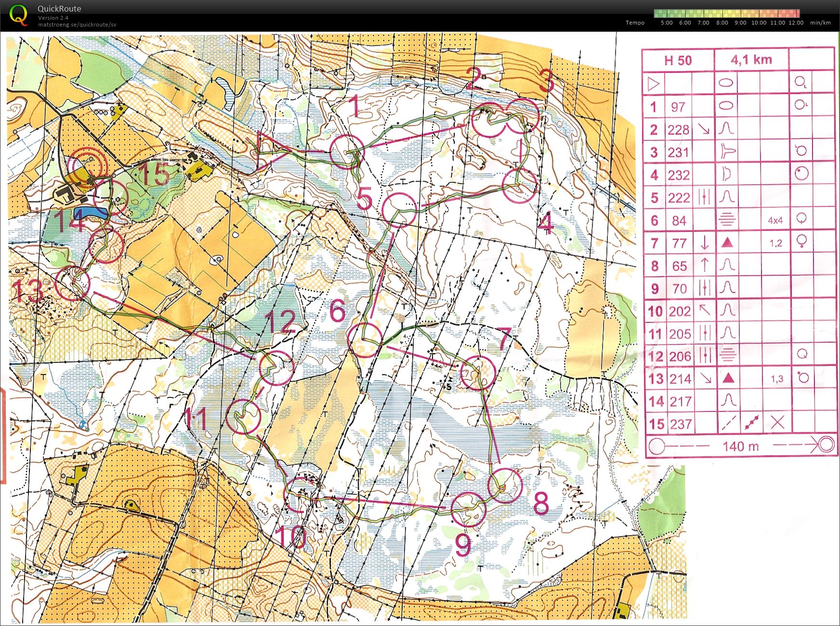Click the X crossing symbol in row 15

(x=777, y=424)
